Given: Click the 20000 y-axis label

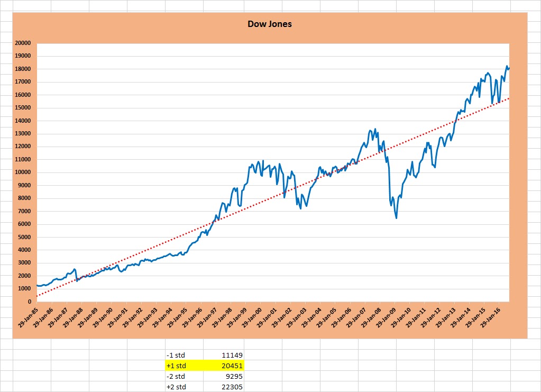Looking at the screenshot, I should click(x=23, y=43).
